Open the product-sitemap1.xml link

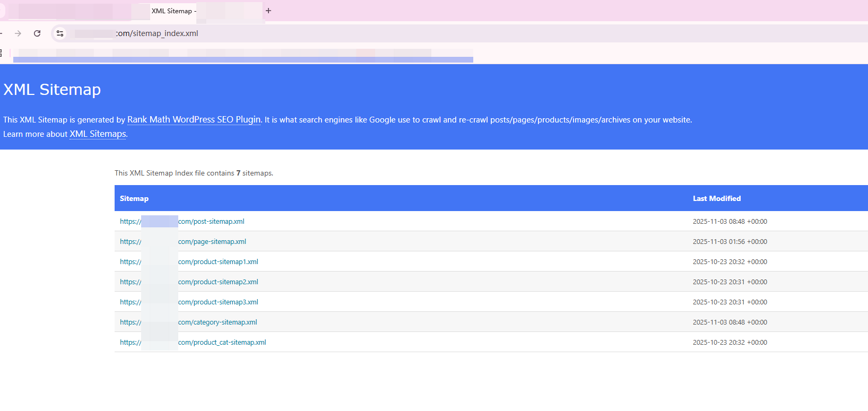pos(218,262)
